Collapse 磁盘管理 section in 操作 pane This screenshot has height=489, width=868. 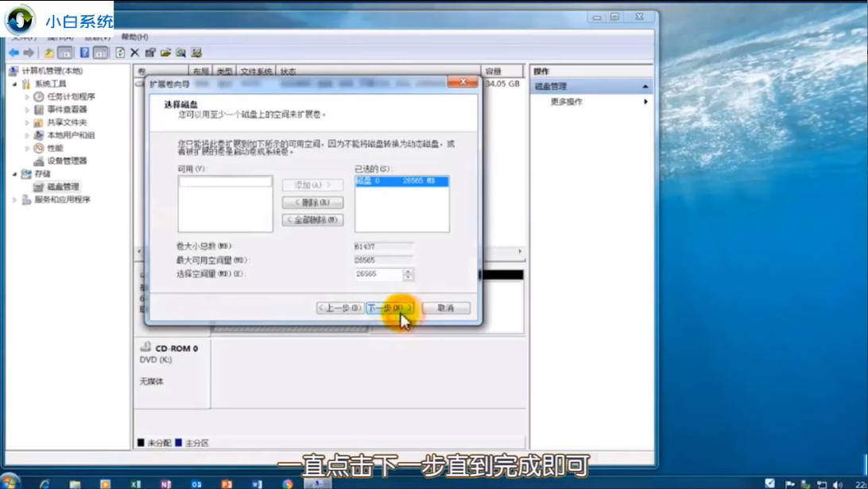(645, 87)
